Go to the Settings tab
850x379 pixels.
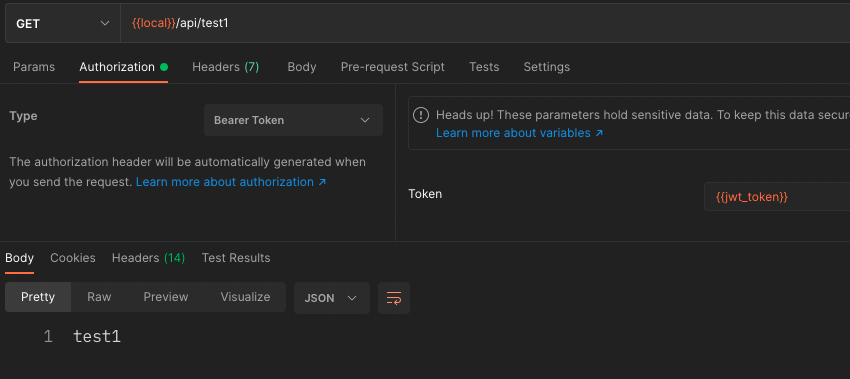point(546,67)
